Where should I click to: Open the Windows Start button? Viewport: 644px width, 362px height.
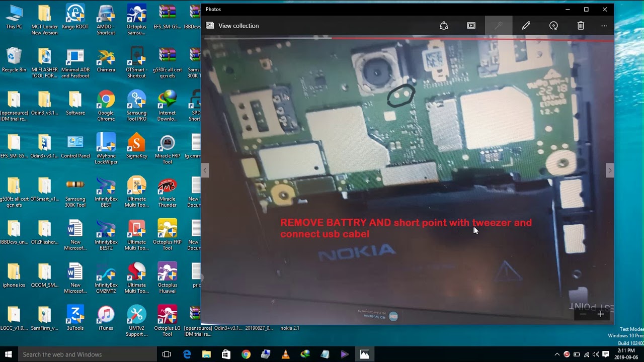tap(9, 354)
